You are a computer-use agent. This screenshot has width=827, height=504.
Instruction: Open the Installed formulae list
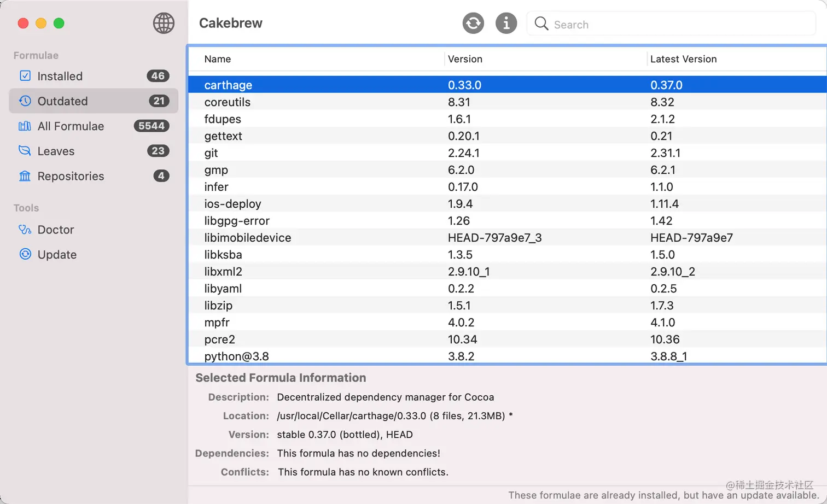(x=94, y=76)
